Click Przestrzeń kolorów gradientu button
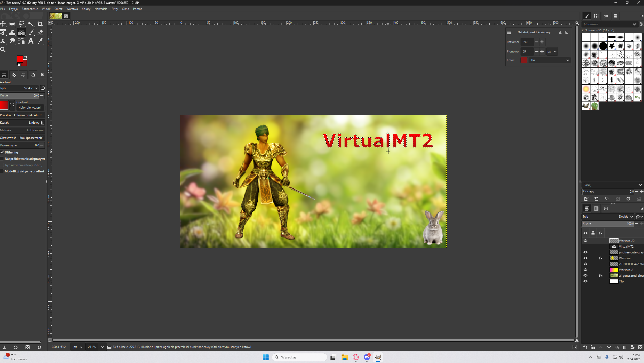This screenshot has height=363, width=644. point(22,115)
